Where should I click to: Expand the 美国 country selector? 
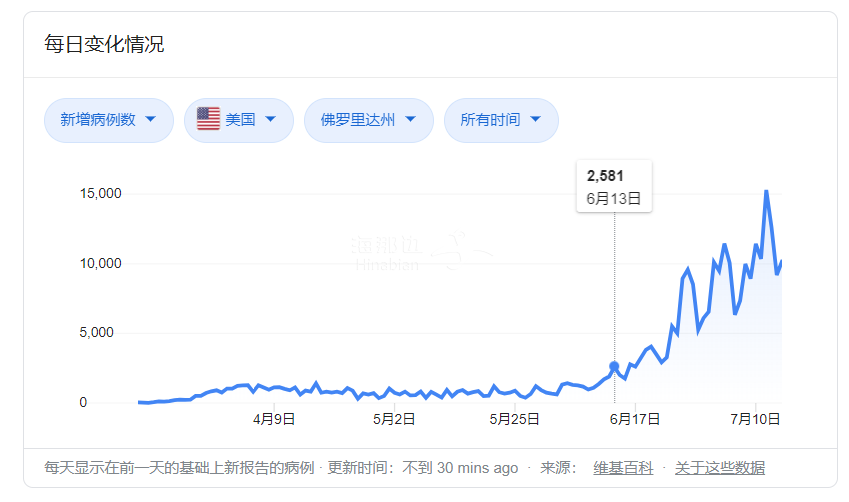[238, 120]
